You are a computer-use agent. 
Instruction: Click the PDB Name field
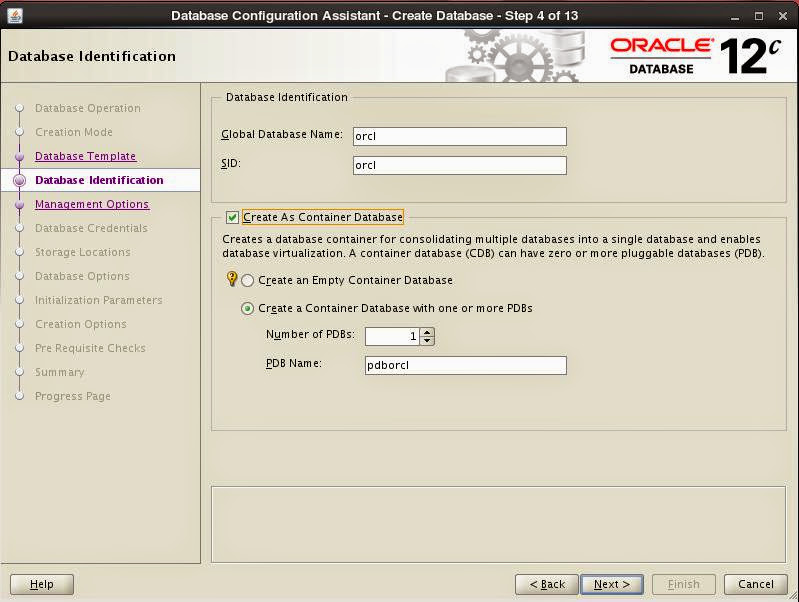pyautogui.click(x=466, y=365)
